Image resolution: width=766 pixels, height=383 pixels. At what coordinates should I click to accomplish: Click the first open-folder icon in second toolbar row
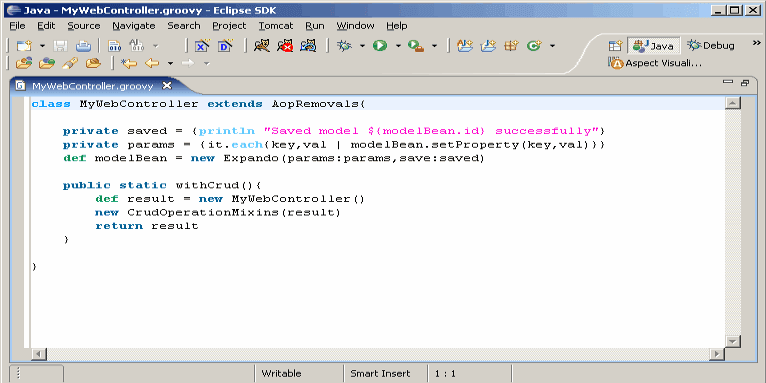click(24, 63)
